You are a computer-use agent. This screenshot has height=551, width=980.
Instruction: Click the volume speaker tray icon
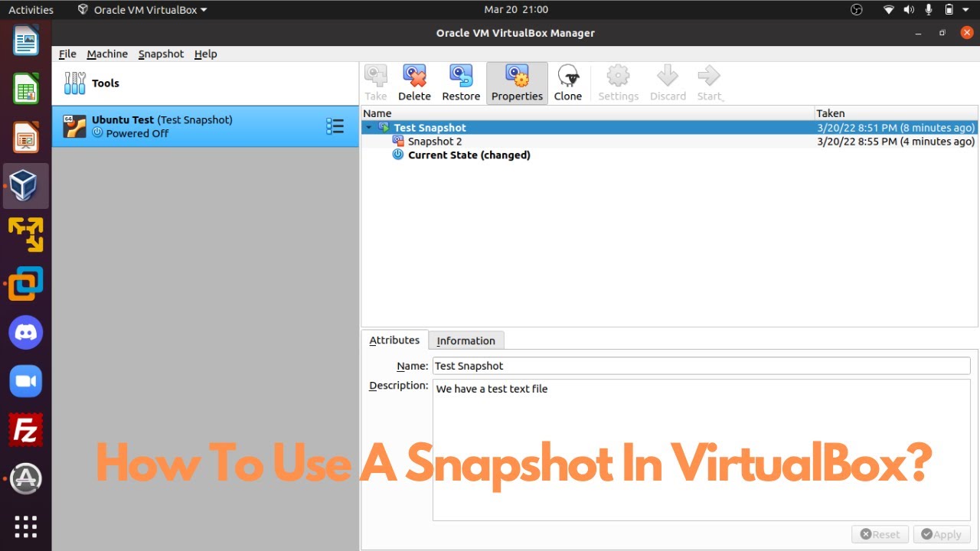point(909,10)
